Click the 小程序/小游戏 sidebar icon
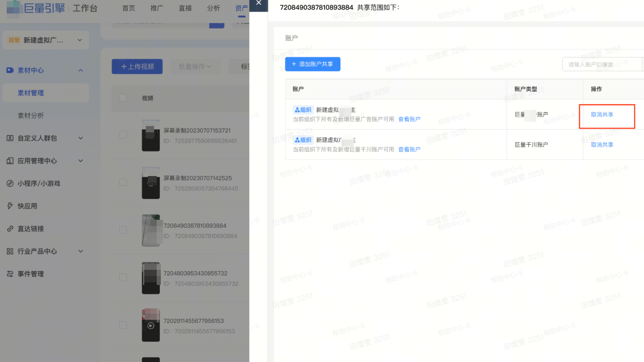The width and height of the screenshot is (644, 362). pos(10,183)
